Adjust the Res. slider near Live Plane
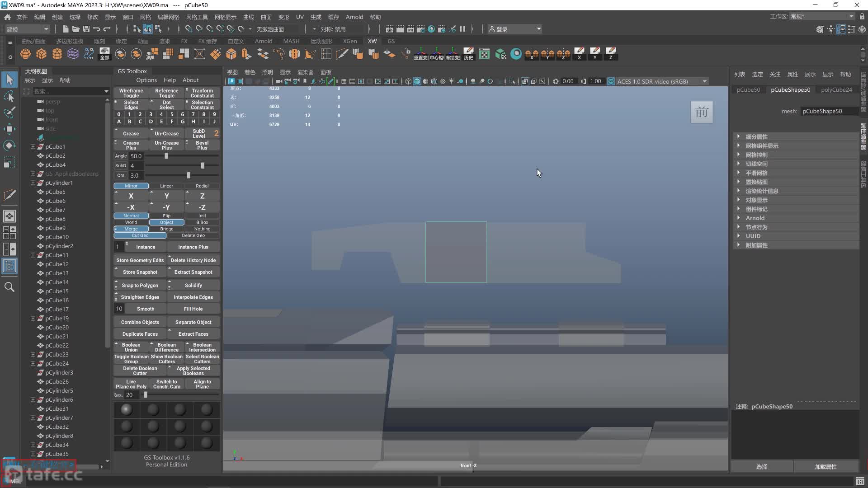The height and width of the screenshot is (488, 868). click(146, 395)
